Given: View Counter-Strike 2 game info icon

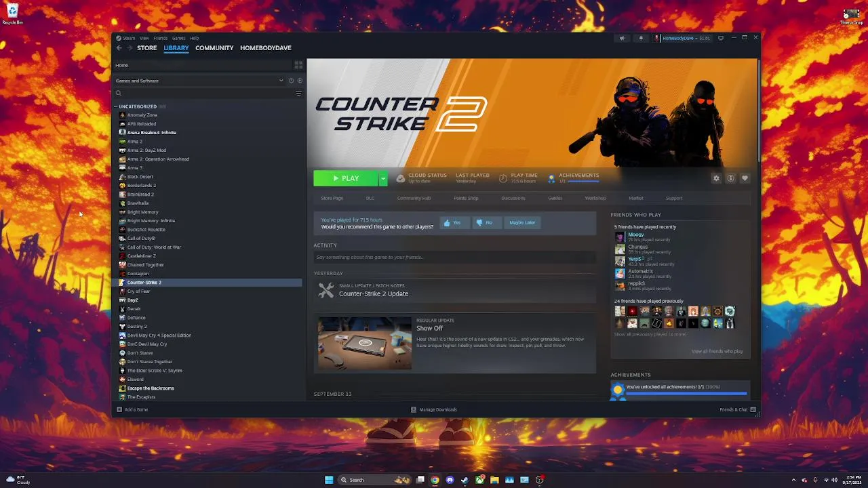Looking at the screenshot, I should (730, 178).
